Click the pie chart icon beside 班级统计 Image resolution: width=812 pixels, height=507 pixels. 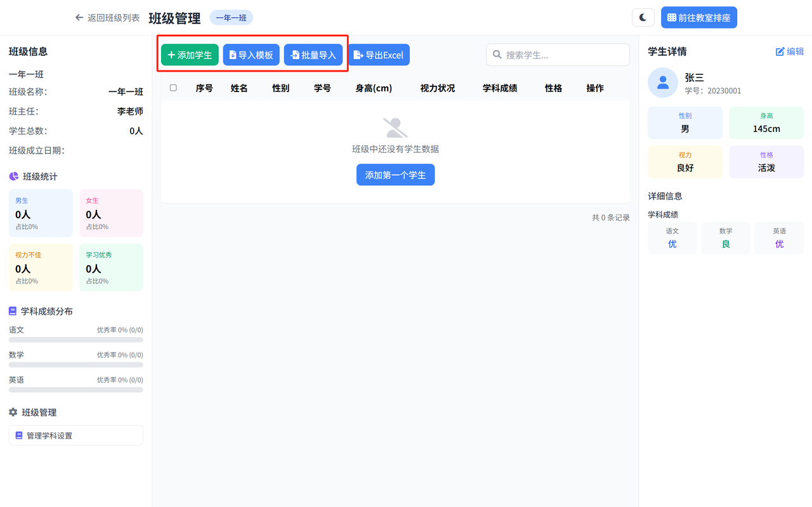tap(13, 176)
